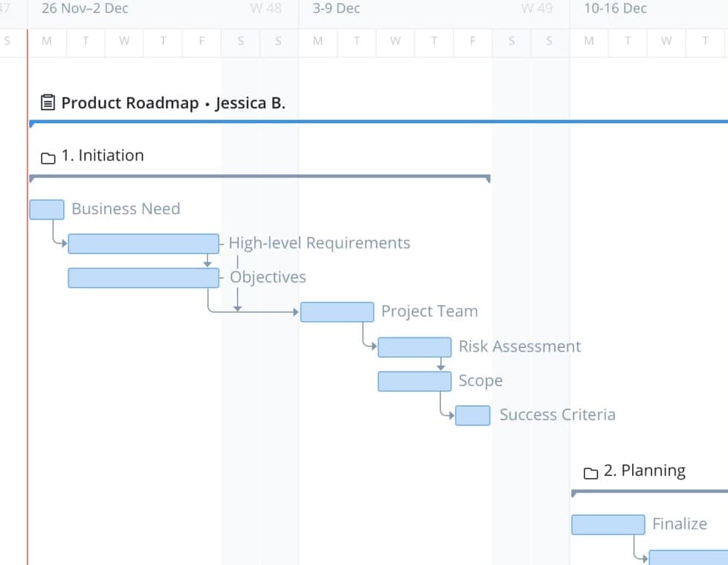Select the Project Team task bar
728x565 pixels.
[337, 312]
